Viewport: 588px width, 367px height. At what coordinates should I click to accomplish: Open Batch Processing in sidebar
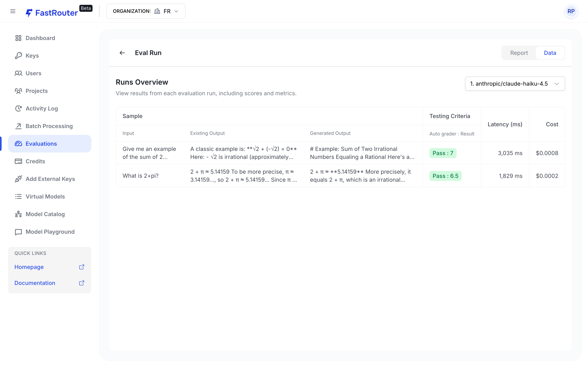tap(49, 126)
